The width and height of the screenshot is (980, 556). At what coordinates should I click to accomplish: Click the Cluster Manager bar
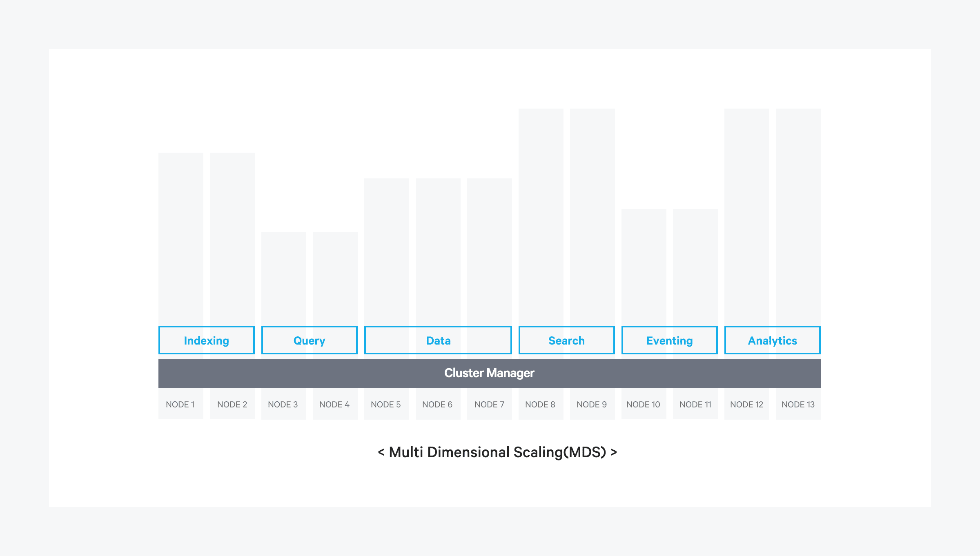click(x=489, y=373)
